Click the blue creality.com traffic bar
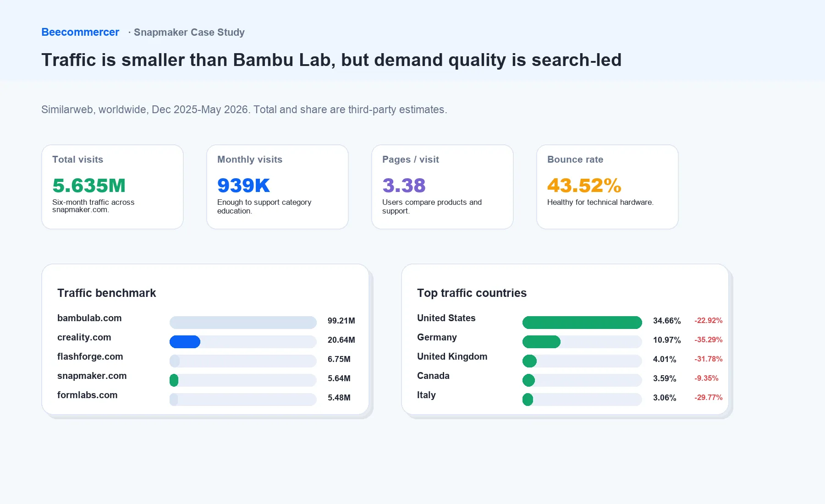The width and height of the screenshot is (825, 504). (185, 342)
